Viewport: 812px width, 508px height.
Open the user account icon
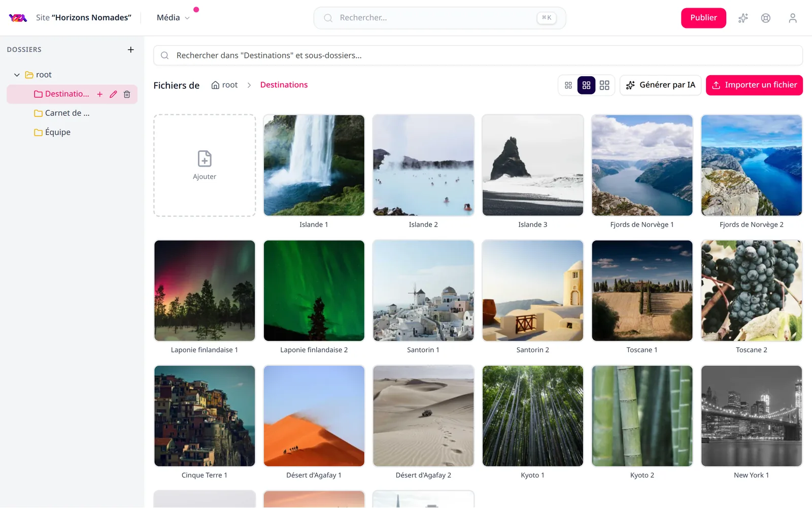(x=793, y=18)
